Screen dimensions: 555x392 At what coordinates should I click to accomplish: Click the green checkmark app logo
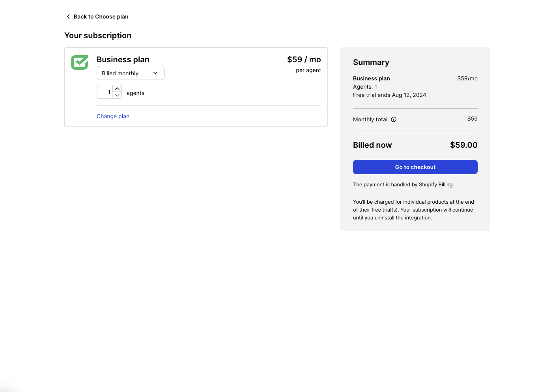click(80, 62)
